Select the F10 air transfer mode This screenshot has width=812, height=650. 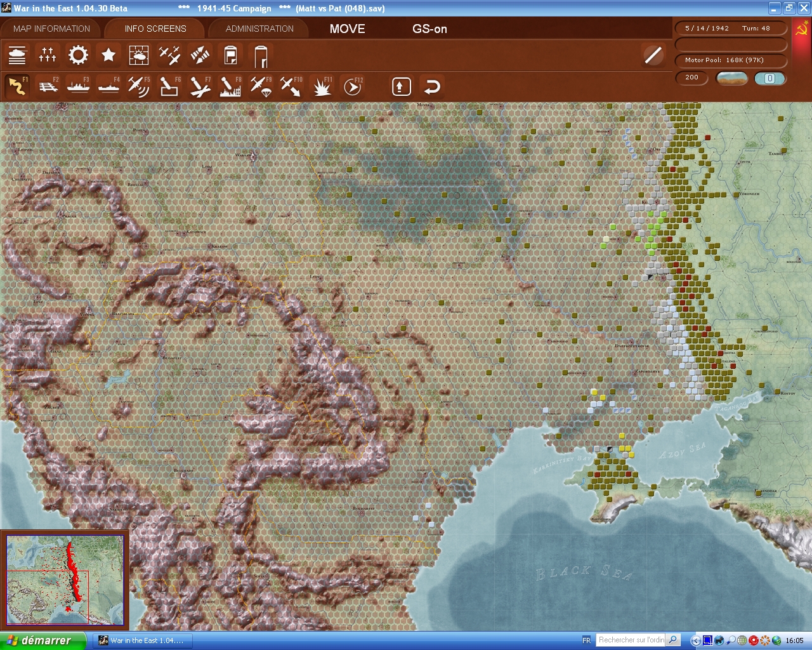coord(291,86)
